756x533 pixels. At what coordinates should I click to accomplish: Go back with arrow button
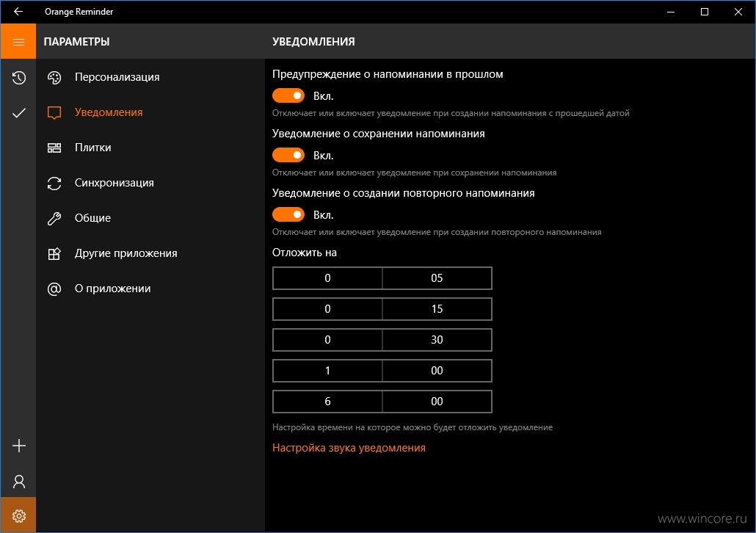pyautogui.click(x=18, y=12)
